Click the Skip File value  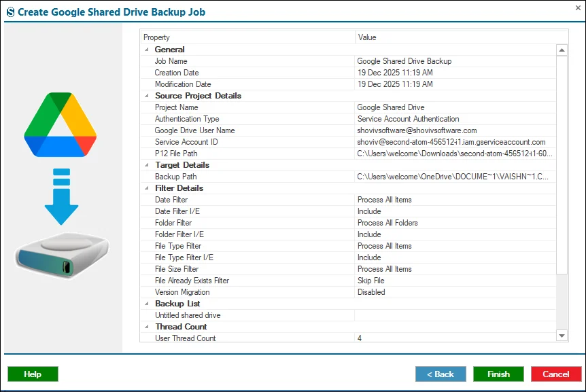point(370,281)
